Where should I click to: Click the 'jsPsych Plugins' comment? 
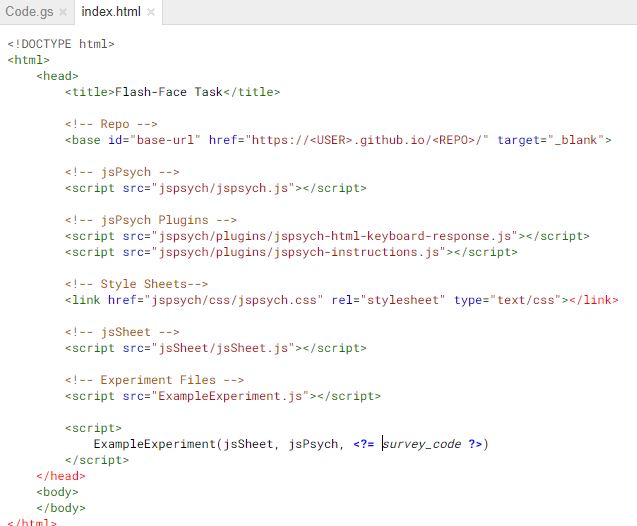(151, 220)
